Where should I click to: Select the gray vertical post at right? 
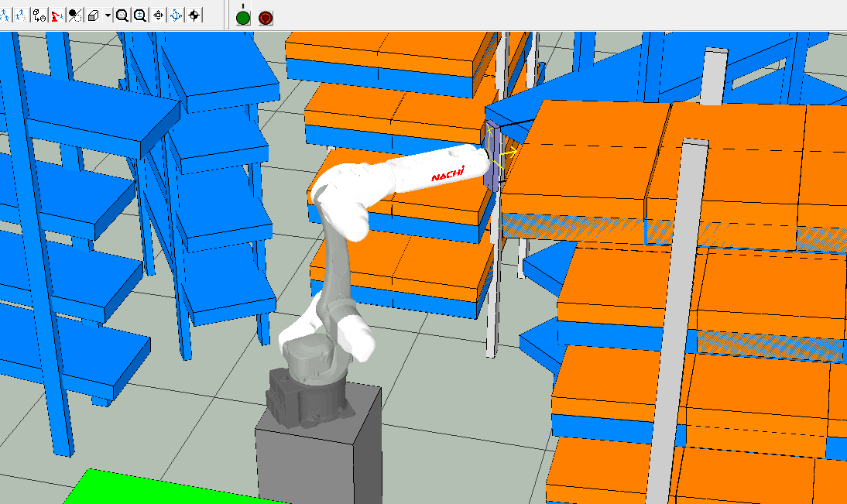pyautogui.click(x=678, y=321)
